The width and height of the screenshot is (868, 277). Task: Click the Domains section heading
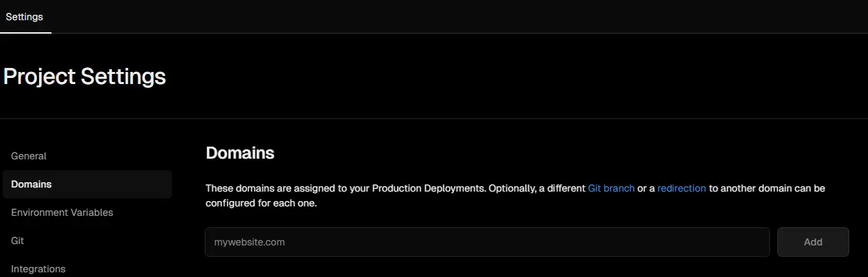pyautogui.click(x=240, y=153)
